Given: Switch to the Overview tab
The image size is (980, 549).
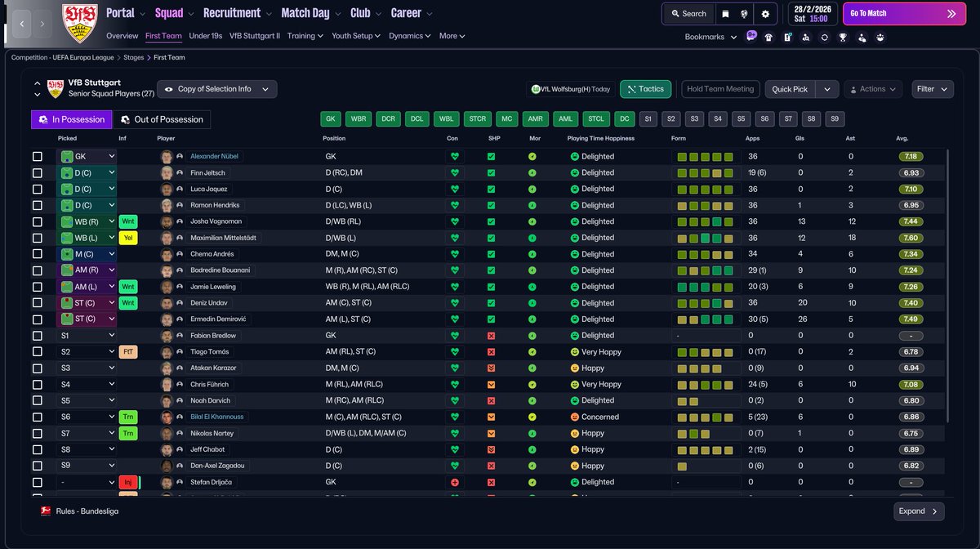Looking at the screenshot, I should [122, 36].
